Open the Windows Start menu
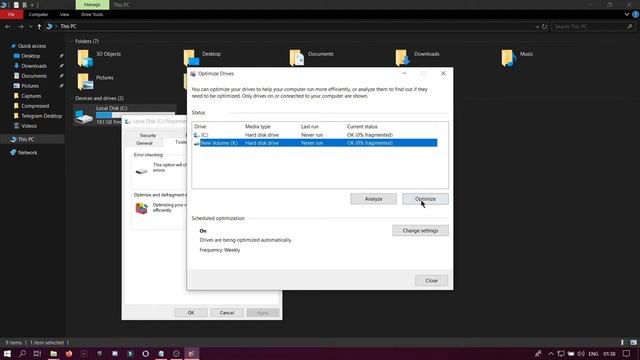This screenshot has width=640, height=360. click(7, 353)
